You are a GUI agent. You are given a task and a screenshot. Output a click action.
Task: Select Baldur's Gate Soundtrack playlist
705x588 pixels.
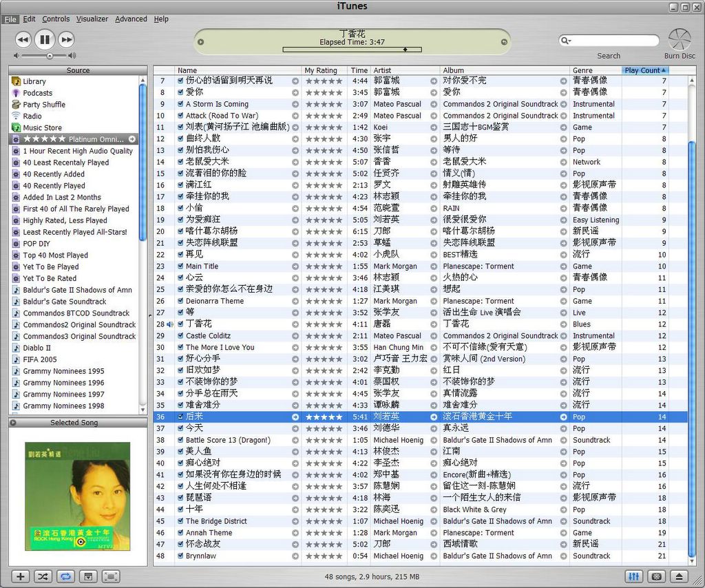[64, 302]
